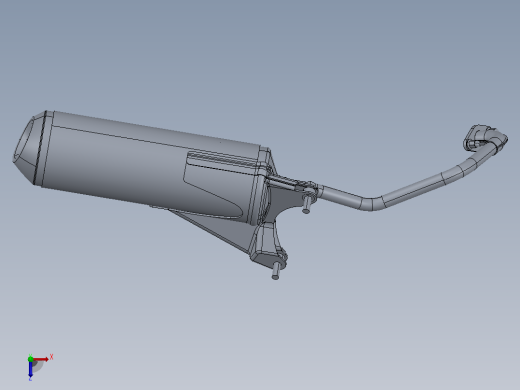Select the lower mounting bolt on the bracket foot
The width and height of the screenshot is (520, 390).
(275, 271)
